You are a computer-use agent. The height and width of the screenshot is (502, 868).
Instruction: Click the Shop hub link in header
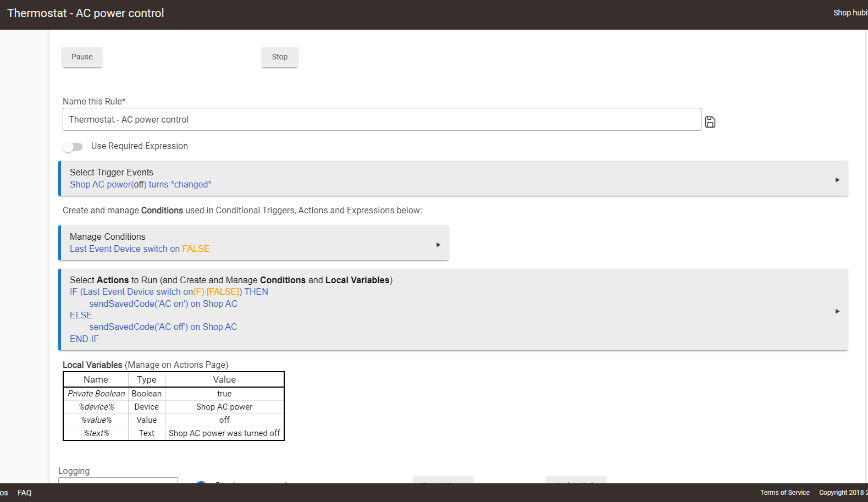[849, 13]
